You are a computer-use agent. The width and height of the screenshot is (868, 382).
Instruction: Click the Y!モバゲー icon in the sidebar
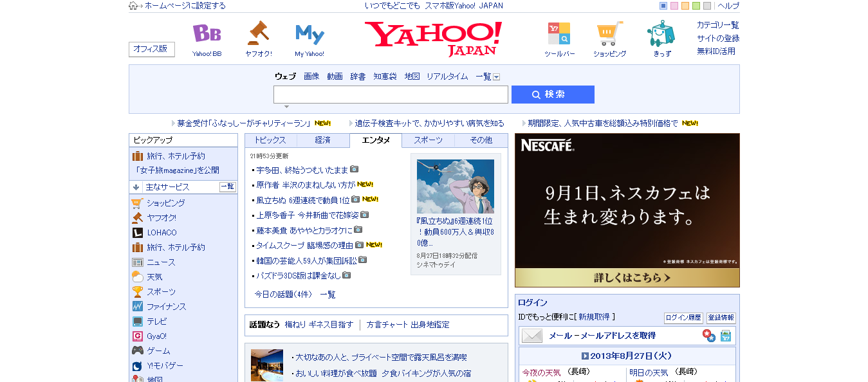tap(137, 366)
